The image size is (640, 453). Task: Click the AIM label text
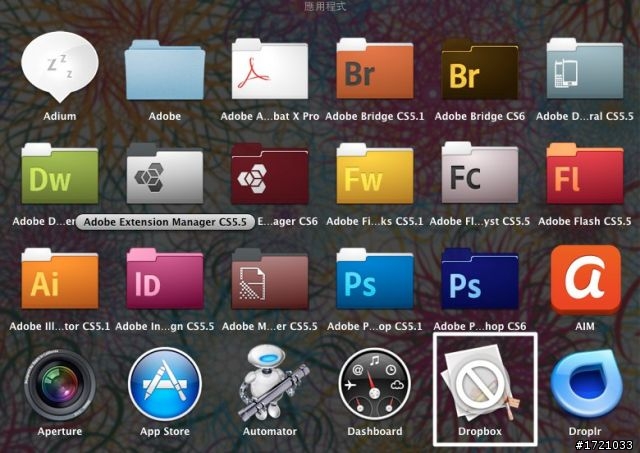point(584,326)
